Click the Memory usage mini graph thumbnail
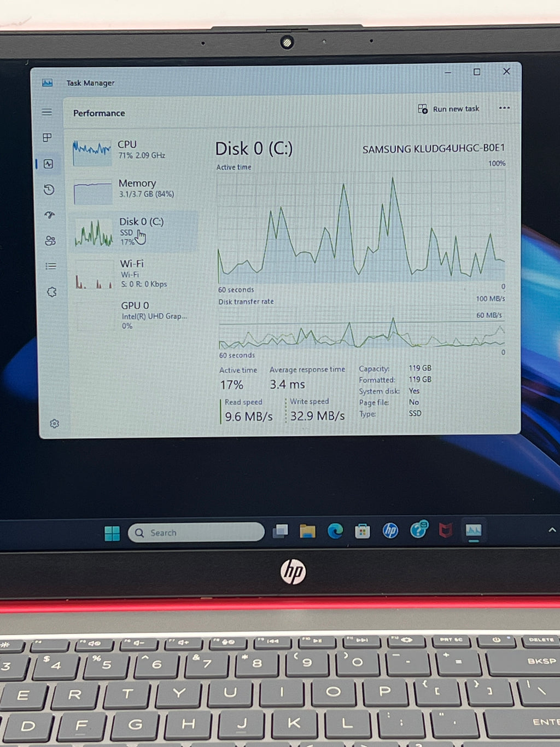The width and height of the screenshot is (560, 747). tap(92, 192)
